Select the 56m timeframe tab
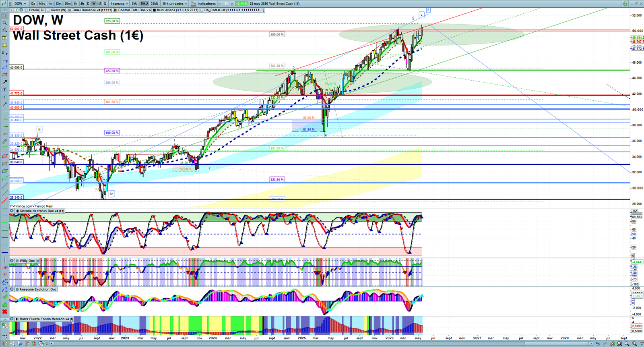Image resolution: width=644 pixels, height=347 pixels. pyautogui.click(x=67, y=4)
